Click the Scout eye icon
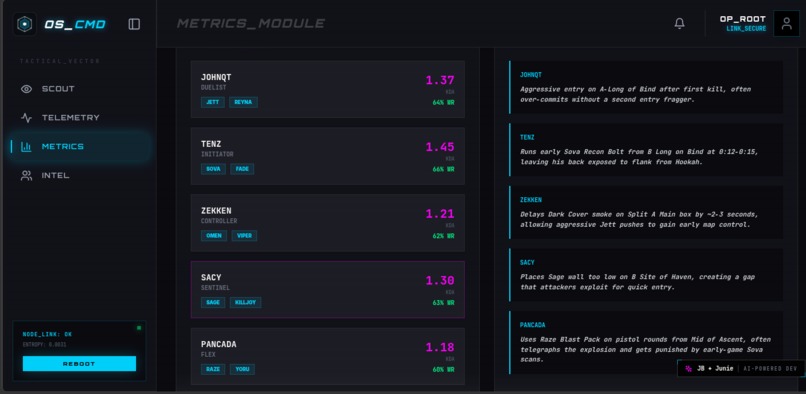 [26, 89]
